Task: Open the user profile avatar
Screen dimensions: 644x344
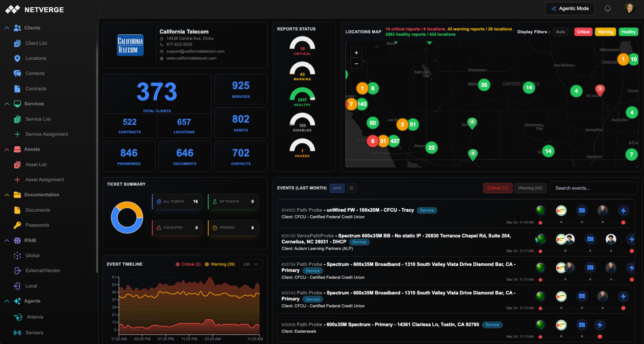Action: [629, 9]
